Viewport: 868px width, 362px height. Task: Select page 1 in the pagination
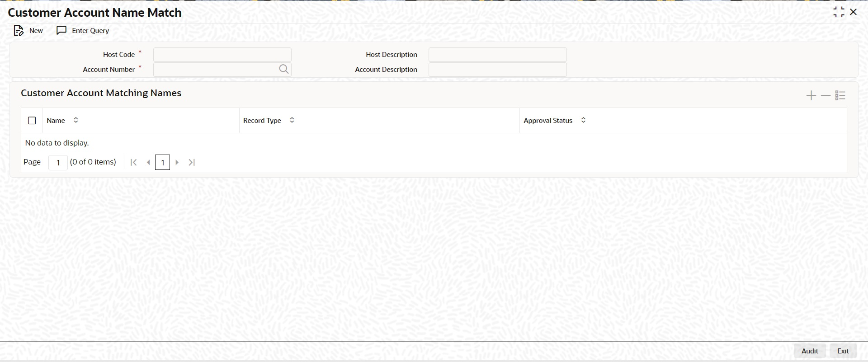click(x=163, y=162)
